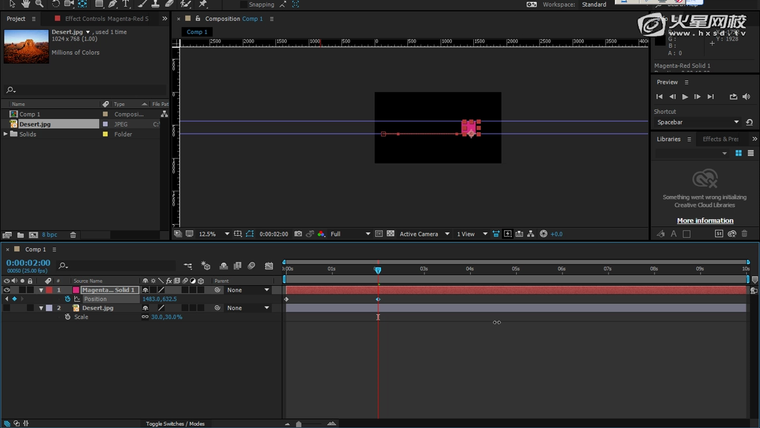The width and height of the screenshot is (760, 428).
Task: Open the Graph Editor button in timeline
Action: (x=268, y=266)
